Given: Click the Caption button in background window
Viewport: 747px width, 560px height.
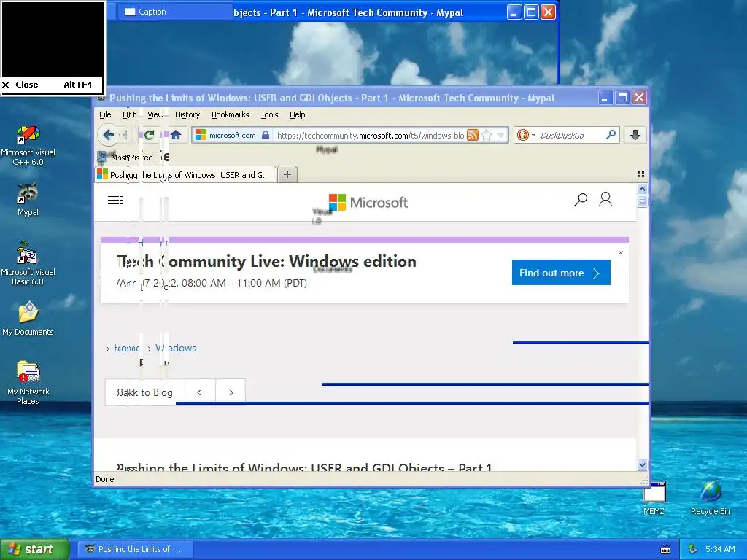Looking at the screenshot, I should point(174,12).
